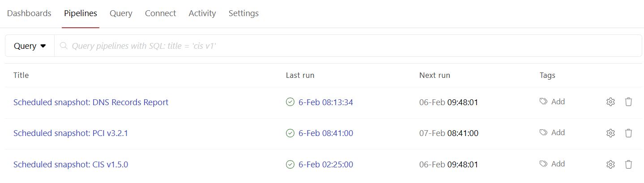Delete the CIS v1.5.0 pipeline
Image resolution: width=644 pixels, height=183 pixels.
click(628, 165)
